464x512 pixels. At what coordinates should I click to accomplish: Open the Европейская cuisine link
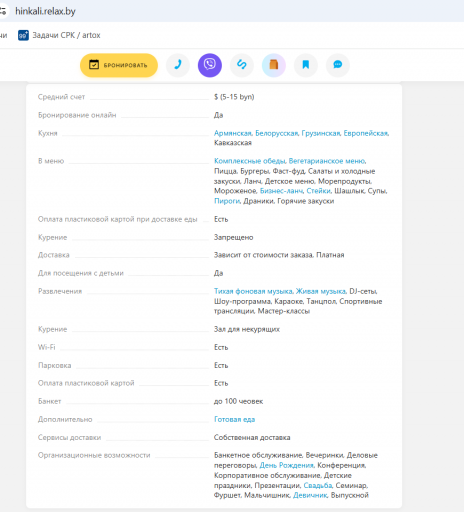366,133
